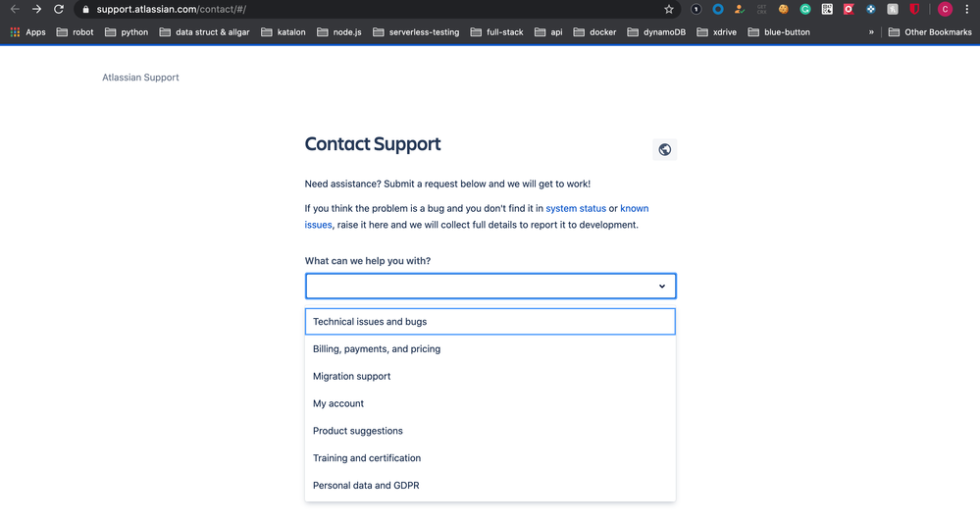Choose Personal data and GDPR

click(x=490, y=485)
